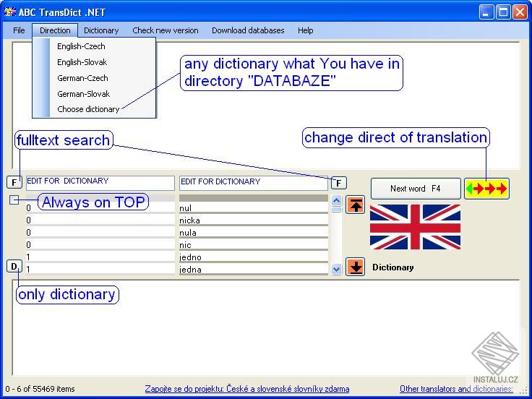Click the D only-dictionary button

[x=14, y=266]
